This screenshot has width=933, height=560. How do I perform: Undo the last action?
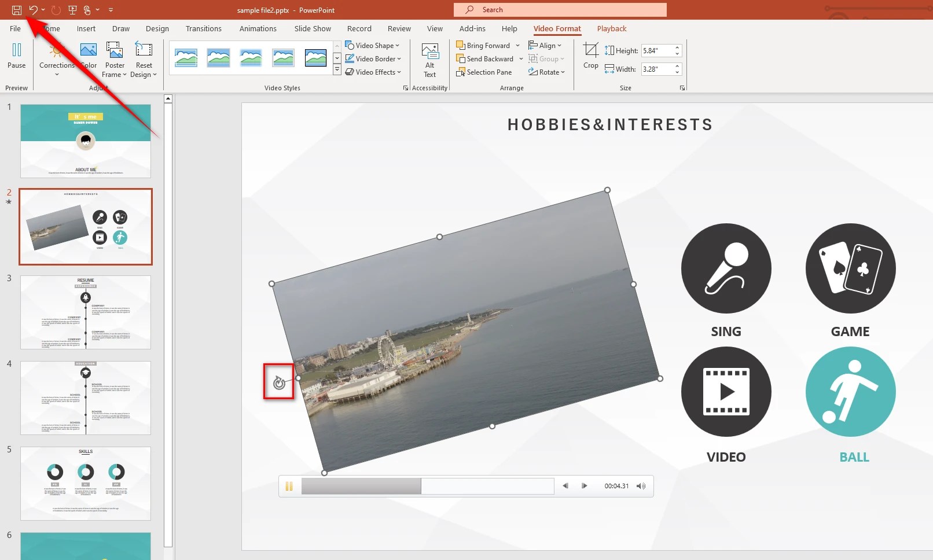[x=33, y=10]
